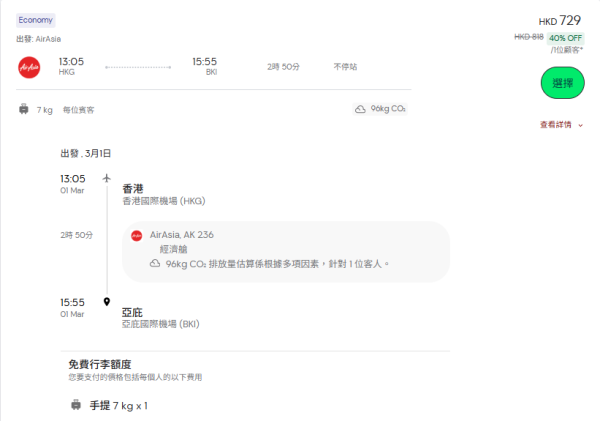Viewport: 600px width, 421px height.
Task: Click the 免費行李額度 baggage allowance heading
Action: [100, 364]
